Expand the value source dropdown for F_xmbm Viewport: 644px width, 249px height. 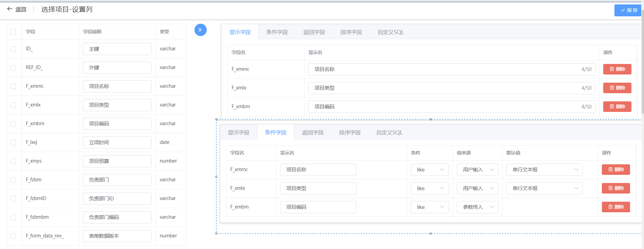477,207
